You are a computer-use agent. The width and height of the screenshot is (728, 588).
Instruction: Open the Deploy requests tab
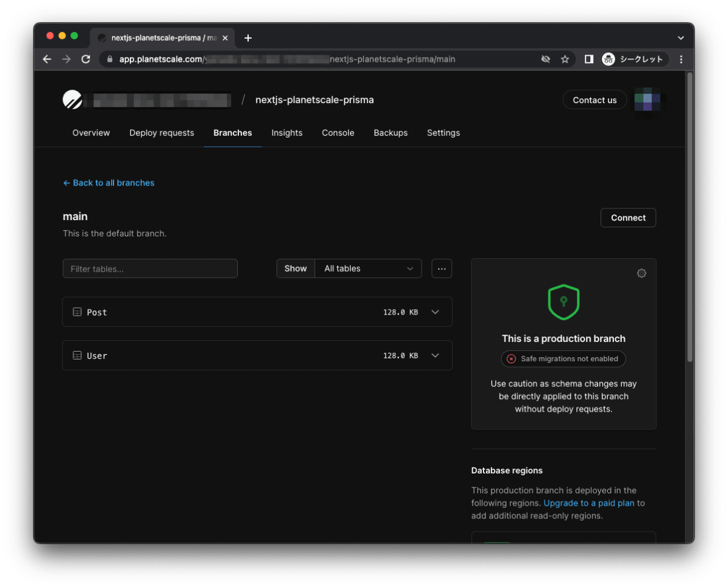point(161,133)
